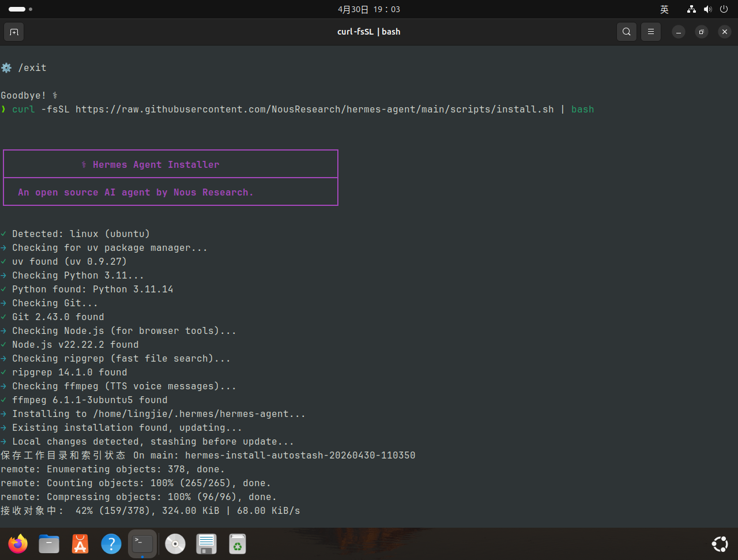Open the Files manager in dock
This screenshot has height=560, width=738.
tap(49, 543)
